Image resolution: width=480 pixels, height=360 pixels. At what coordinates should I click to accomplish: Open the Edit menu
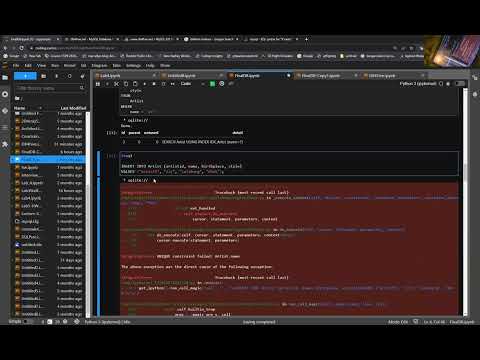coord(28,66)
